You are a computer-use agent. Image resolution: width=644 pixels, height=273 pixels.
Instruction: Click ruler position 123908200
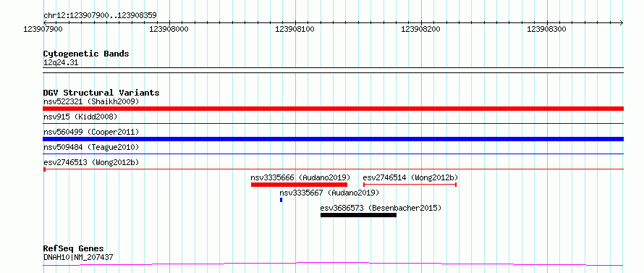(420, 29)
